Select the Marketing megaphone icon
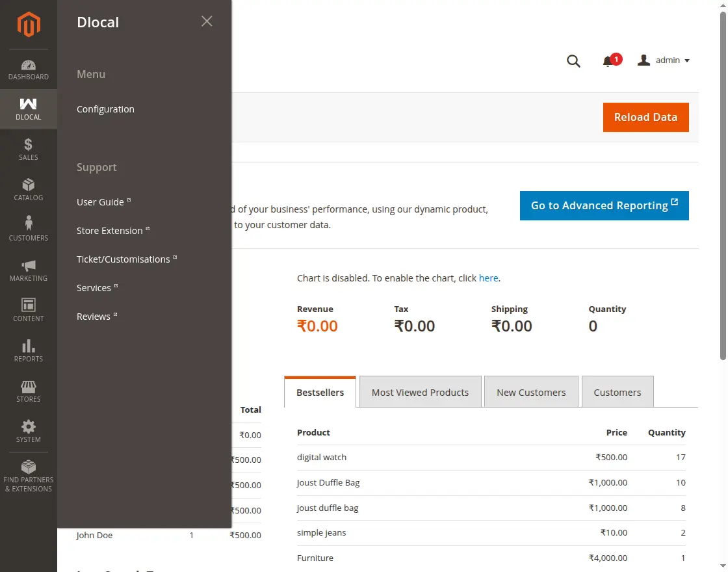 click(x=28, y=270)
